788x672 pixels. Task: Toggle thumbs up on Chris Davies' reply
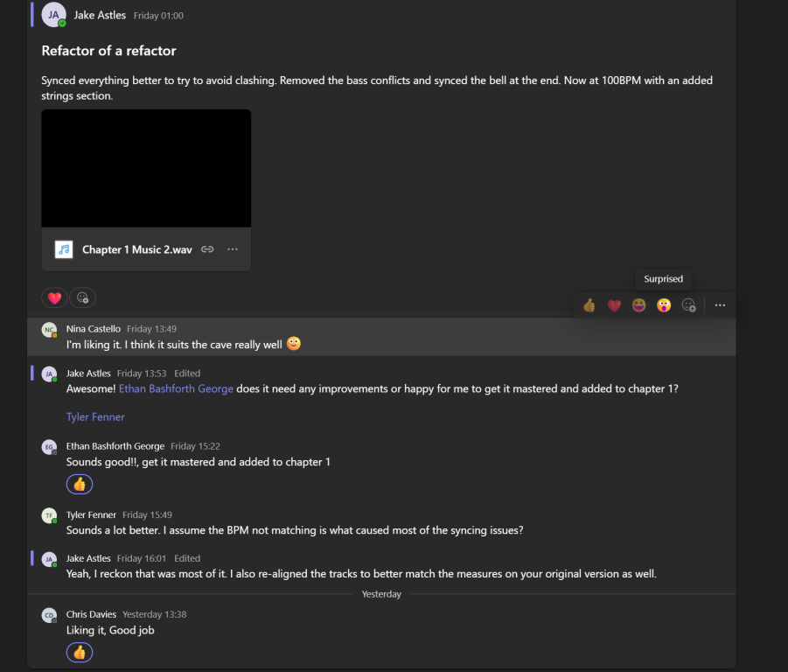coord(80,653)
